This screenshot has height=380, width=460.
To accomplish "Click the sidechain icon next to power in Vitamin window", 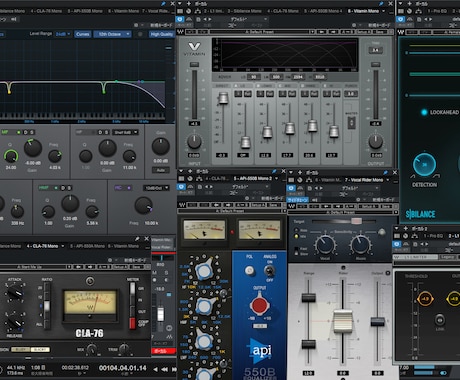I will (189, 19).
